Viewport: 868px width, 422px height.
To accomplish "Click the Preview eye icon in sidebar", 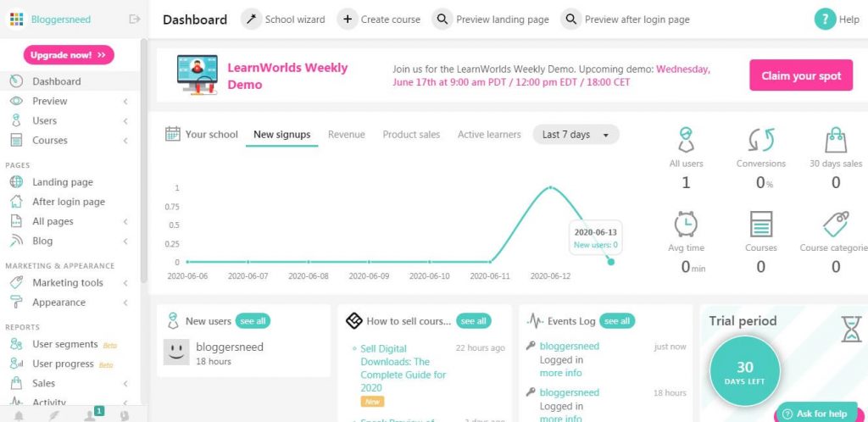I will tap(17, 101).
